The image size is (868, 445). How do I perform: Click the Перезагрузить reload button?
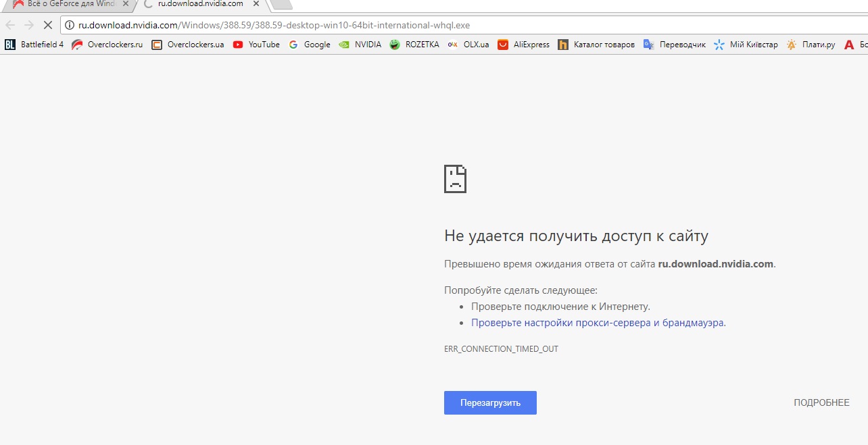490,402
